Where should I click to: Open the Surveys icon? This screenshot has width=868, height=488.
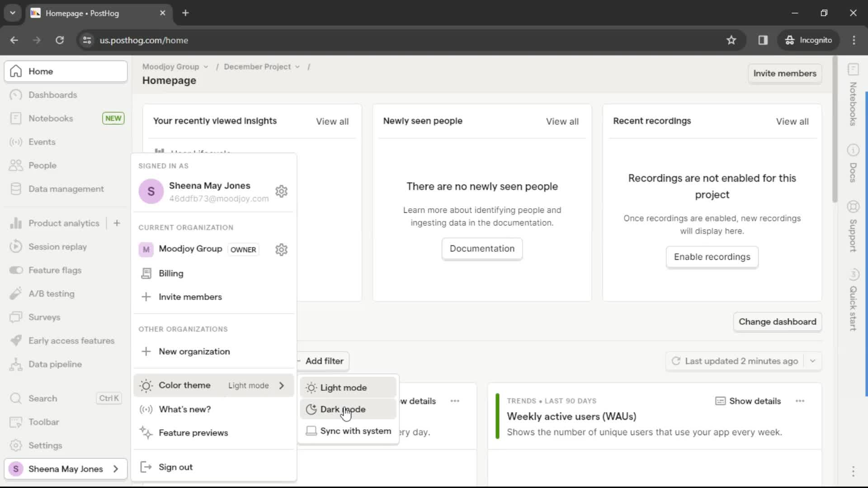coord(16,317)
